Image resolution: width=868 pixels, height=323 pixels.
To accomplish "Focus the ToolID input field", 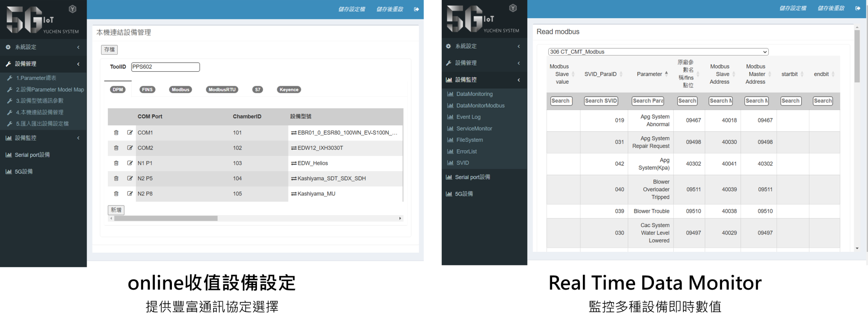I will coord(165,67).
